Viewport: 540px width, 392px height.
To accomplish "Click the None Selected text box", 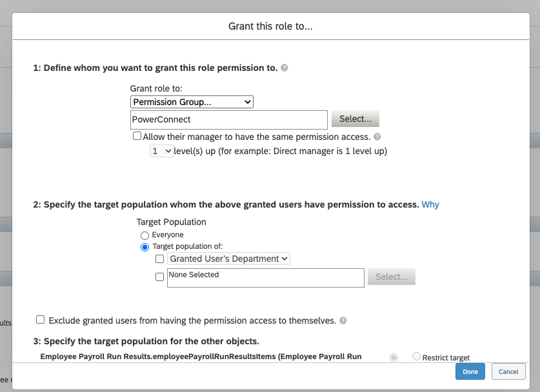I will (265, 277).
